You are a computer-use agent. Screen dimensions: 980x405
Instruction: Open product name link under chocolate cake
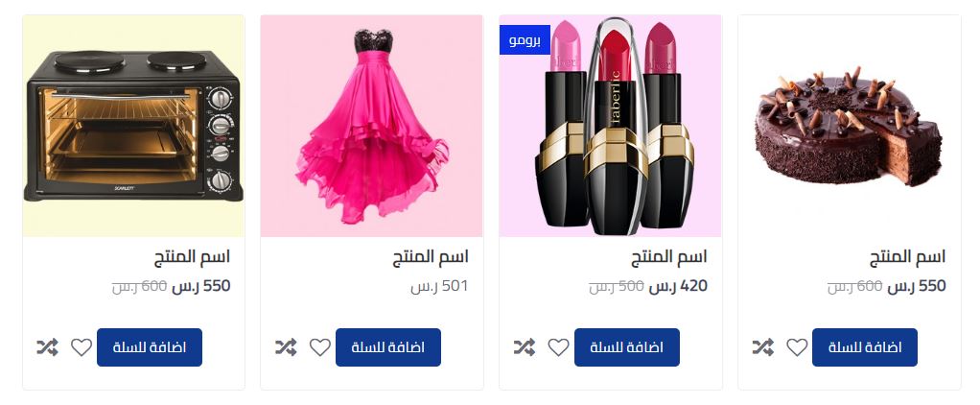point(907,256)
